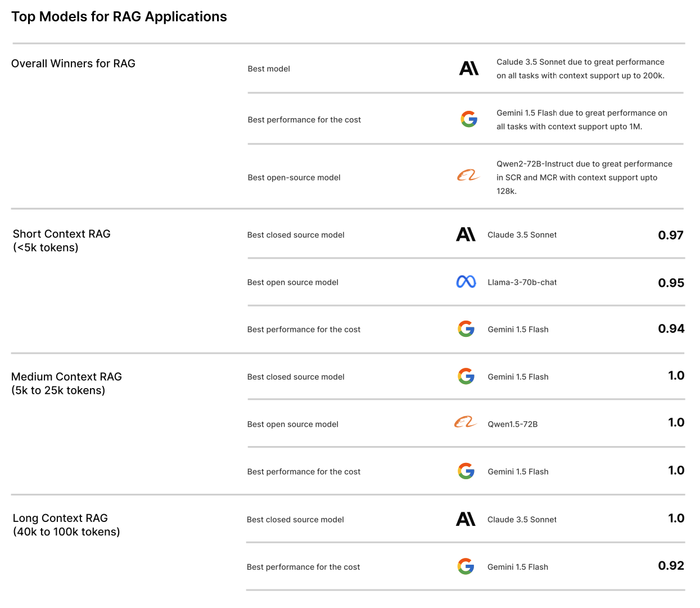Click 'Best performance for the cost' in Medium Context section
The height and width of the screenshot is (608, 700).
[x=304, y=472]
